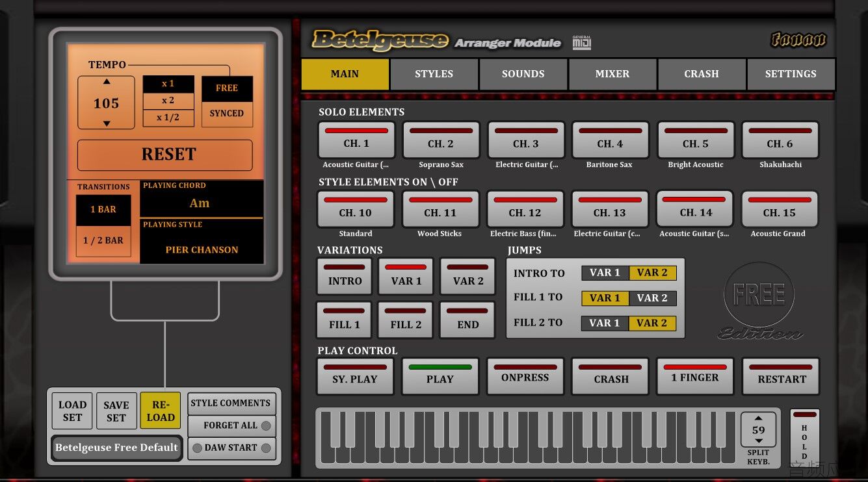Set INTRO TO jump to VAR 1
This screenshot has height=482, width=868.
(605, 273)
